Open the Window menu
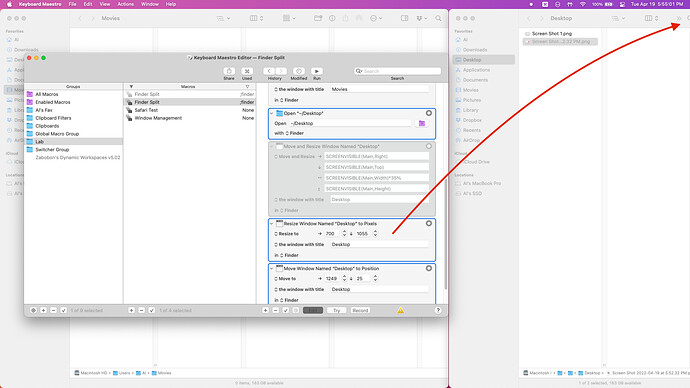This screenshot has height=388, width=690. (150, 4)
